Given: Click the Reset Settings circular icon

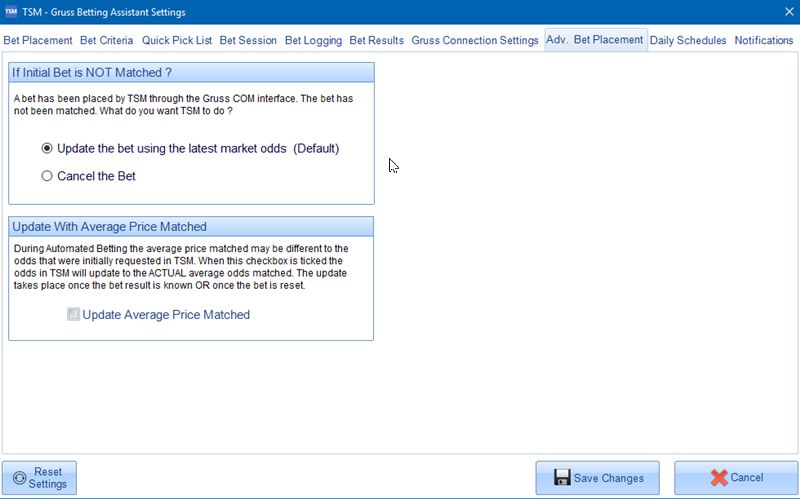Looking at the screenshot, I should pos(19,478).
